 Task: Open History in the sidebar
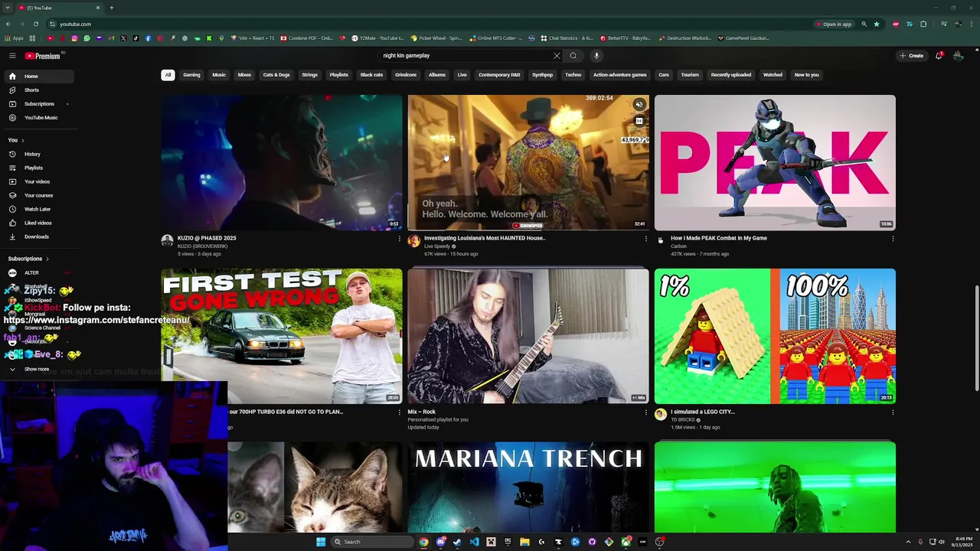point(38,154)
